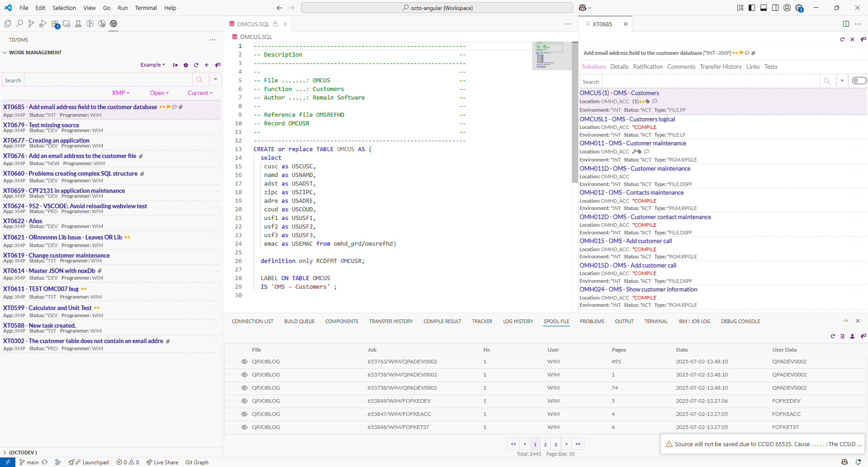Click the Work Management search field
868x467 pixels.
click(108, 80)
